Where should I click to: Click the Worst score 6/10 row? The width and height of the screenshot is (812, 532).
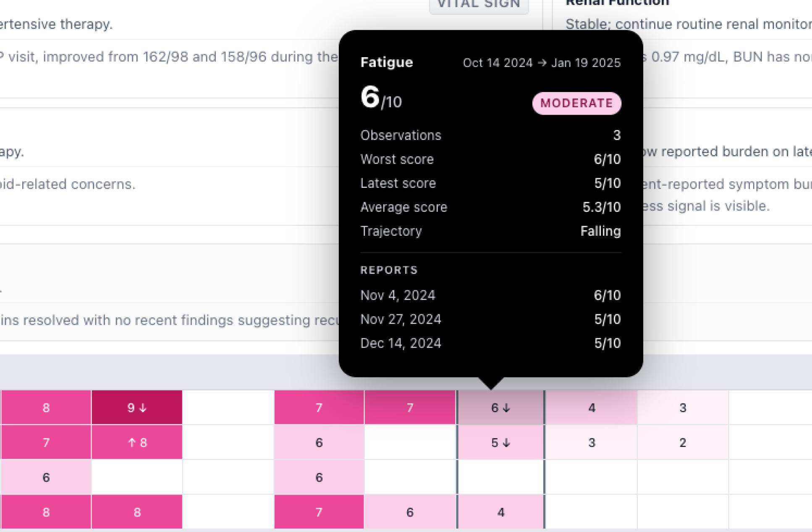490,159
